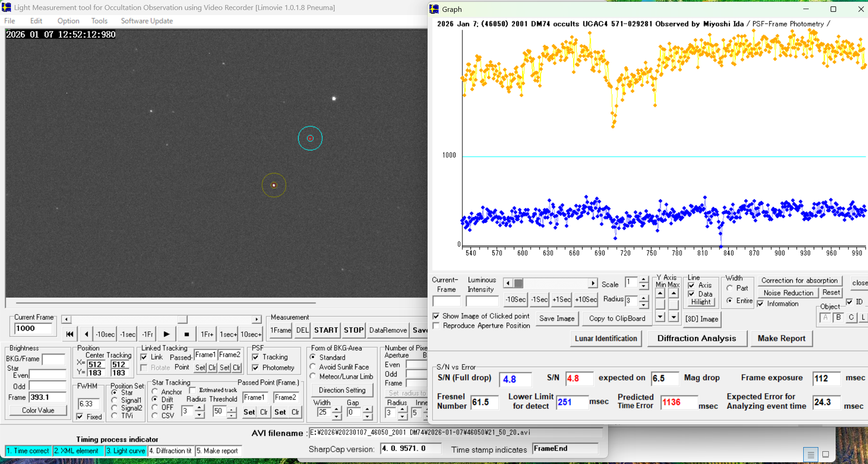The height and width of the screenshot is (464, 868).
Task: Enable Reproduce Aperture Position checkbox
Action: point(437,326)
